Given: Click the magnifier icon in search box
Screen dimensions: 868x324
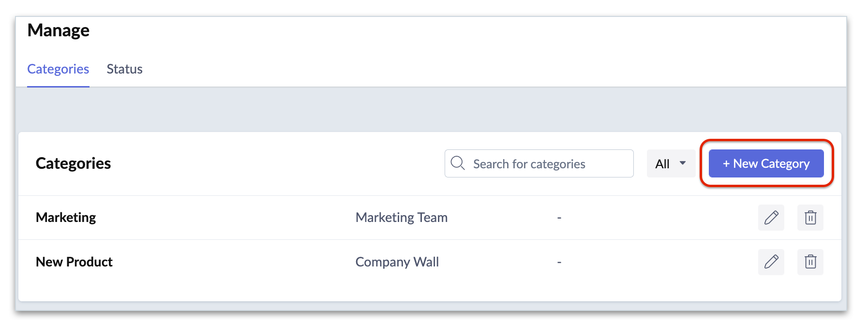Looking at the screenshot, I should (458, 163).
